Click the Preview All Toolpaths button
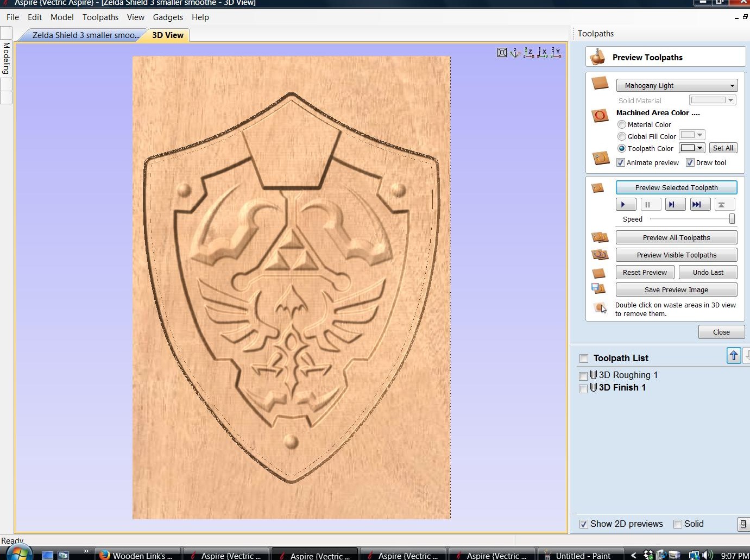Screen dimensions: 750x560 (x=677, y=237)
